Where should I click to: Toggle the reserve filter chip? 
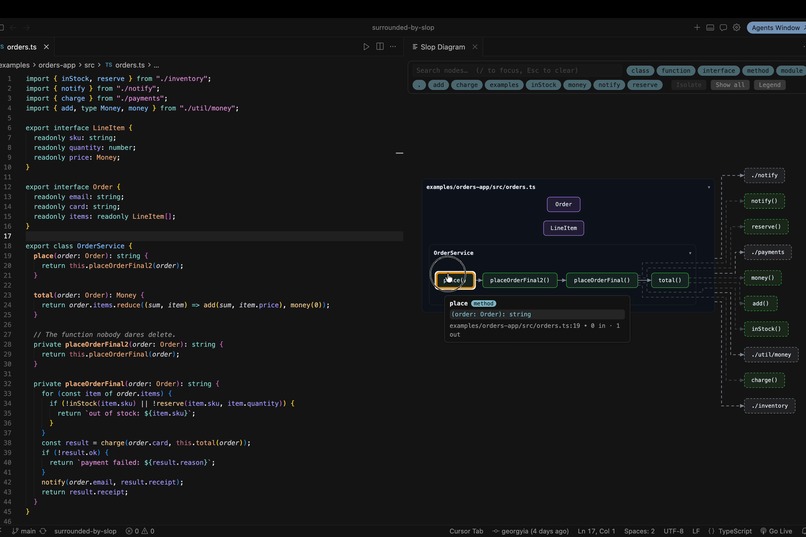pyautogui.click(x=645, y=85)
